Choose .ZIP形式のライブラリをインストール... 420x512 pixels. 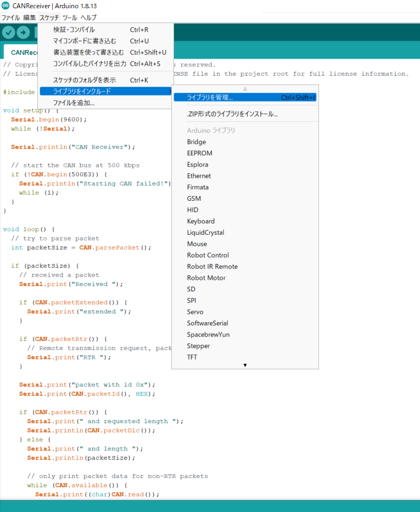point(245,114)
